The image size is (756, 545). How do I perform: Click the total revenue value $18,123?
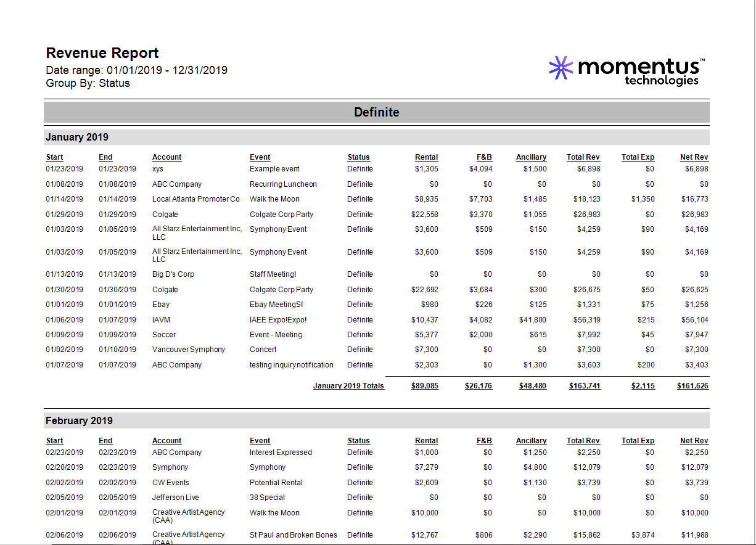pyautogui.click(x=588, y=199)
